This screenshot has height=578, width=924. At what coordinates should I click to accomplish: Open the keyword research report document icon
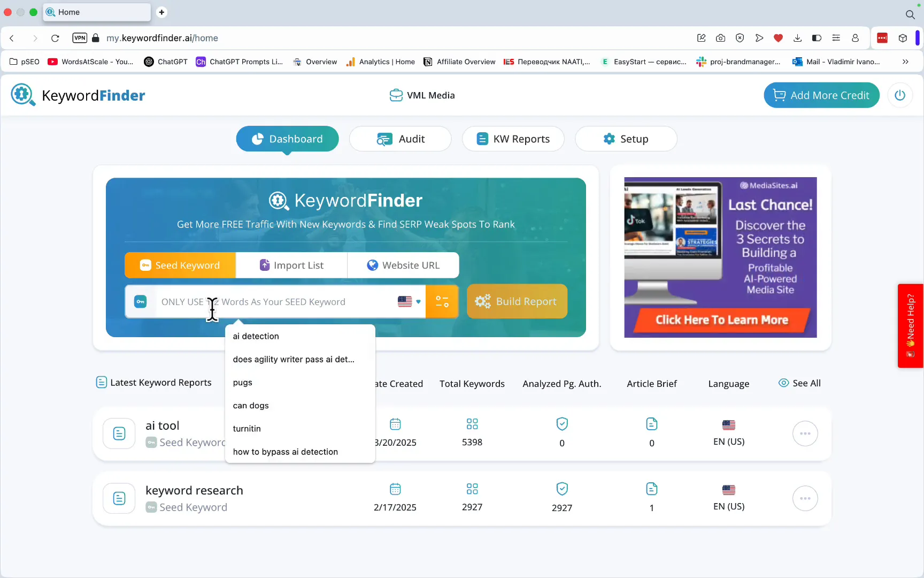pos(119,498)
